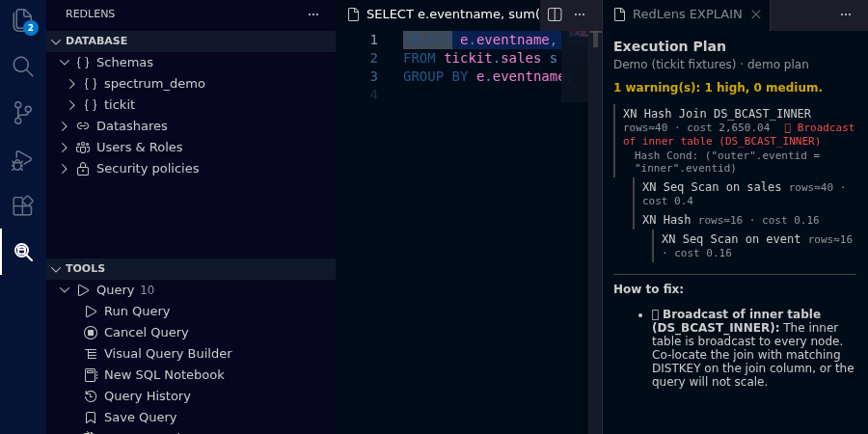Click line number 4 in the gutter
Viewport: 868px width, 434px height.
[373, 95]
